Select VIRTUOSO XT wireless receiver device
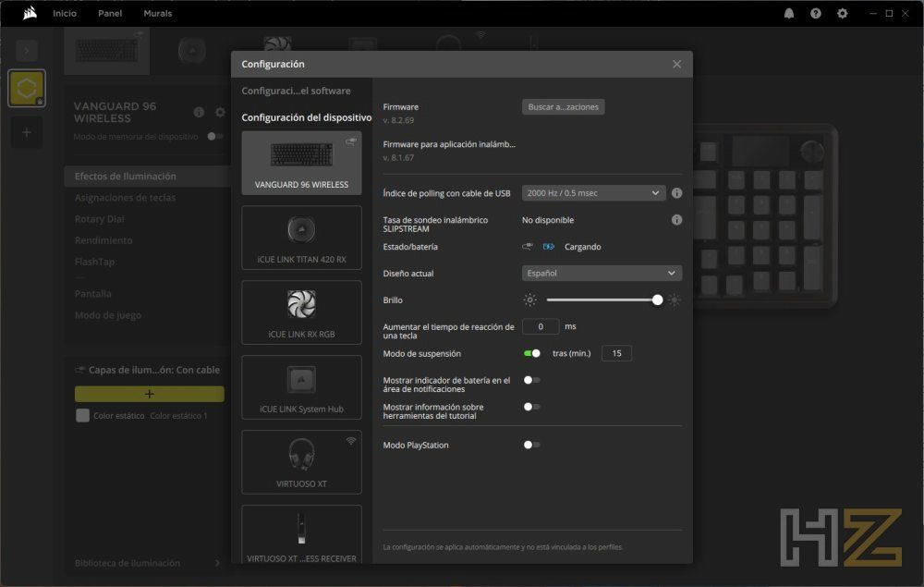Image resolution: width=924 pixels, height=587 pixels. point(302,534)
